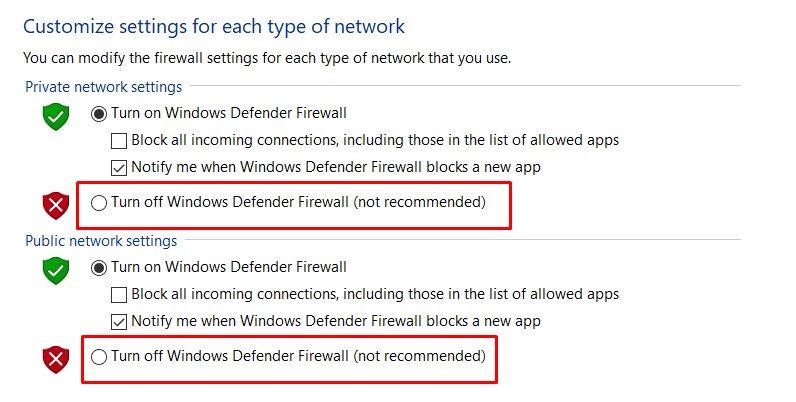Click the Customize settings for each type heading

[214, 26]
